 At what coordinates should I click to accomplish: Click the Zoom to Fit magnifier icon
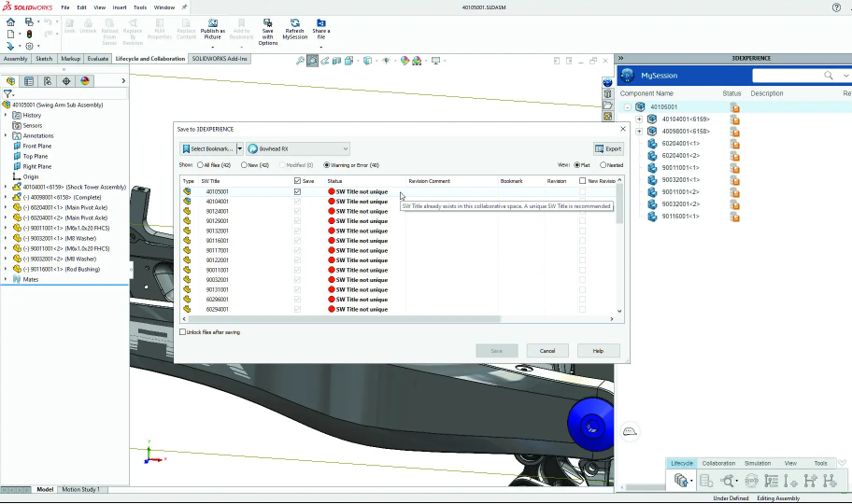pos(300,61)
